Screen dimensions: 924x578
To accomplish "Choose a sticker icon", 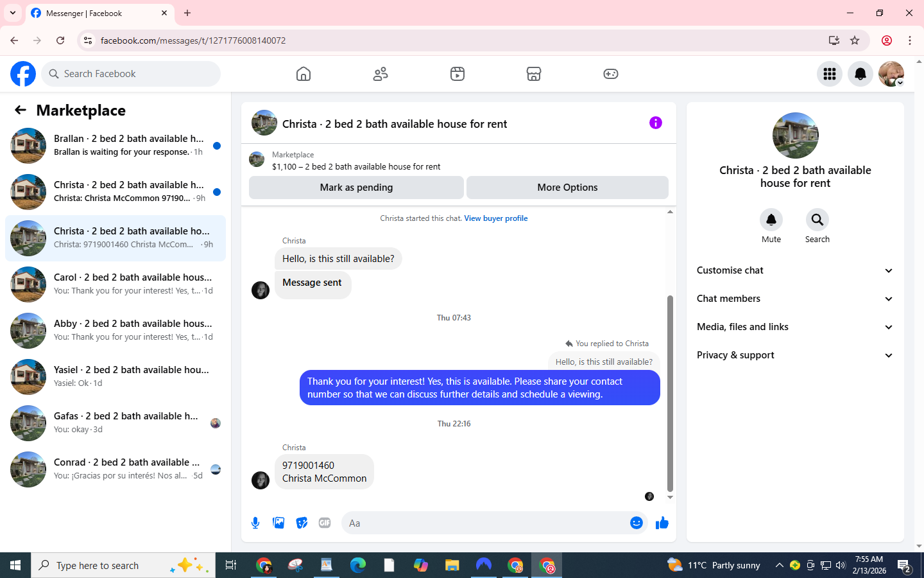I will [x=302, y=523].
